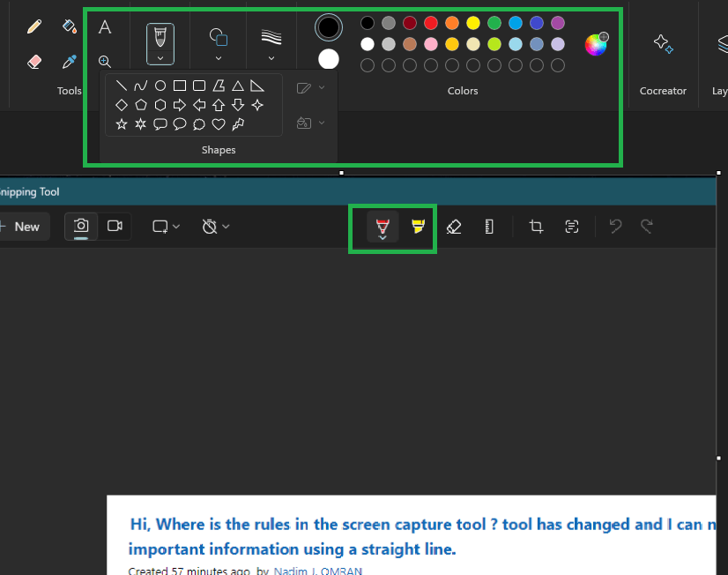
Task: Toggle the Ruler in Snipping Tool
Action: 489,226
